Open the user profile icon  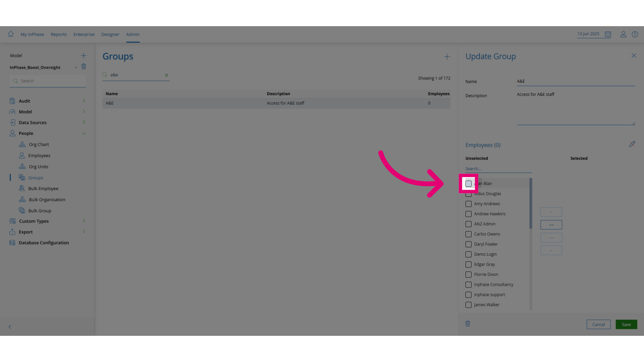pyautogui.click(x=623, y=34)
